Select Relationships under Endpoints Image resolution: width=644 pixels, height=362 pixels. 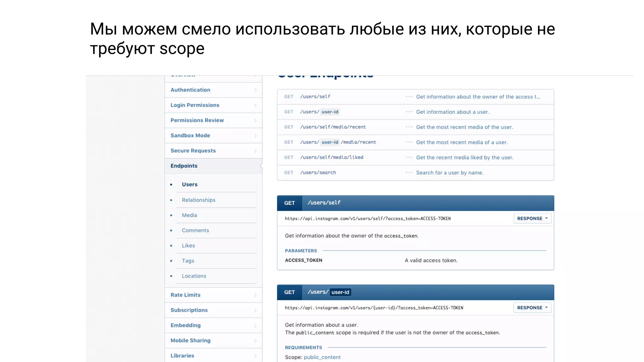click(198, 200)
